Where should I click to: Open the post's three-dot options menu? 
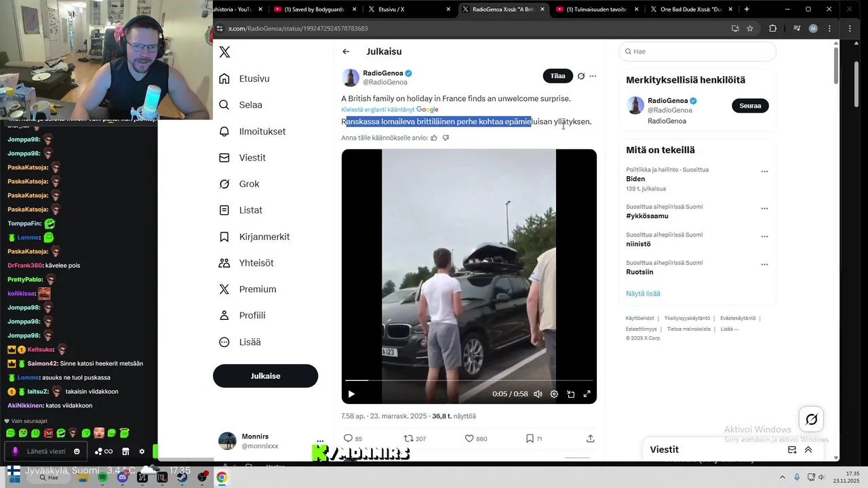coord(593,76)
